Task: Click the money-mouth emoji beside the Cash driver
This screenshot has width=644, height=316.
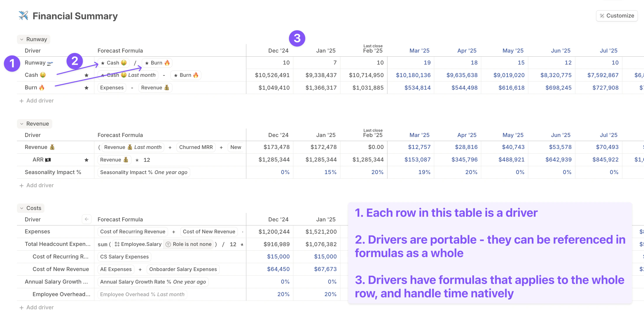Action: (43, 75)
